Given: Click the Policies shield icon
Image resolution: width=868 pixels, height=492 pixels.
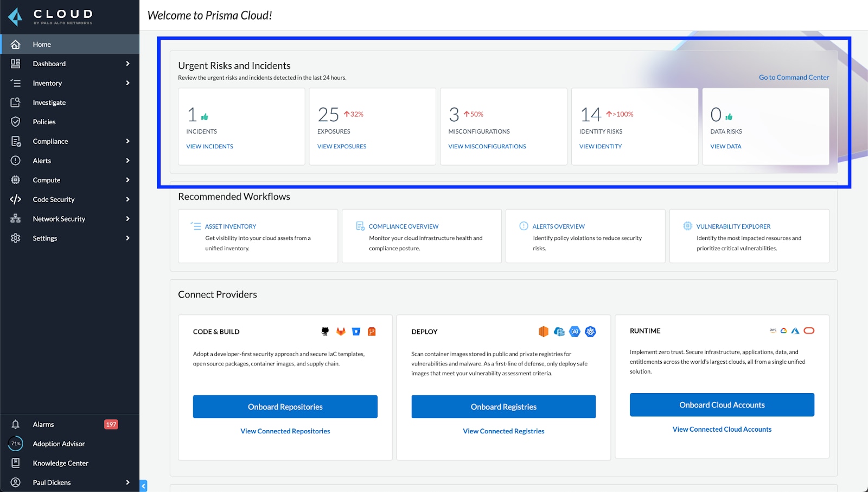Looking at the screenshot, I should tap(16, 122).
